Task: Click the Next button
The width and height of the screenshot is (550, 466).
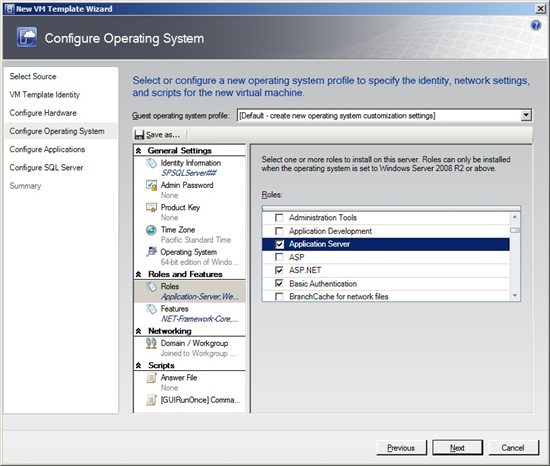Action: [457, 448]
